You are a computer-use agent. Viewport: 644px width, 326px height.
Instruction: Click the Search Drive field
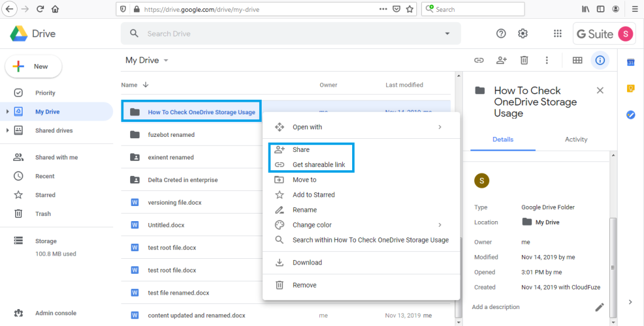point(291,34)
